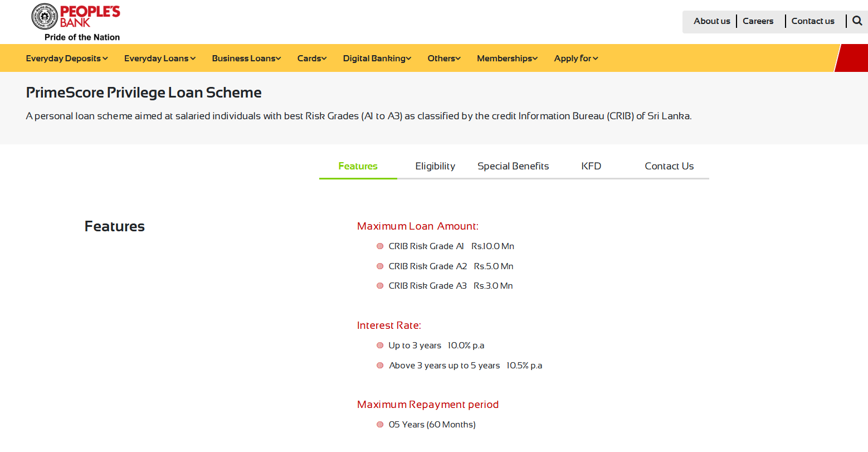Click the loan scheme description paragraph
The image size is (868, 452).
(359, 116)
